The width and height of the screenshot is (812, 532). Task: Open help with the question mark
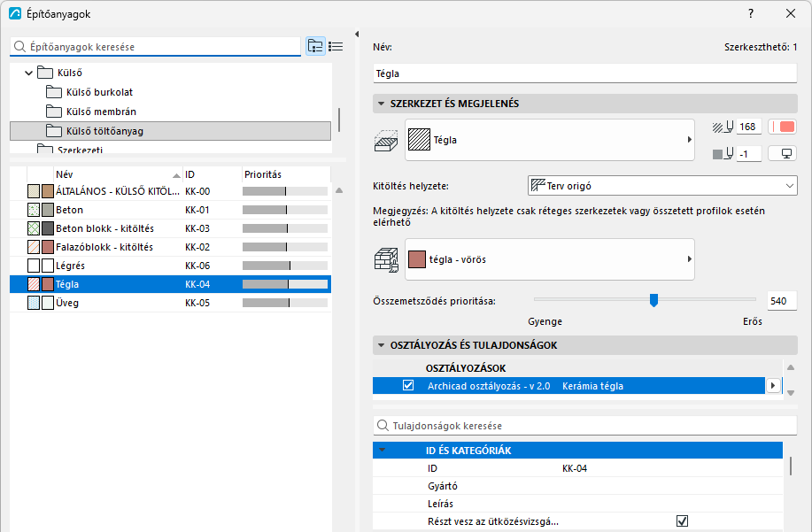click(x=751, y=13)
